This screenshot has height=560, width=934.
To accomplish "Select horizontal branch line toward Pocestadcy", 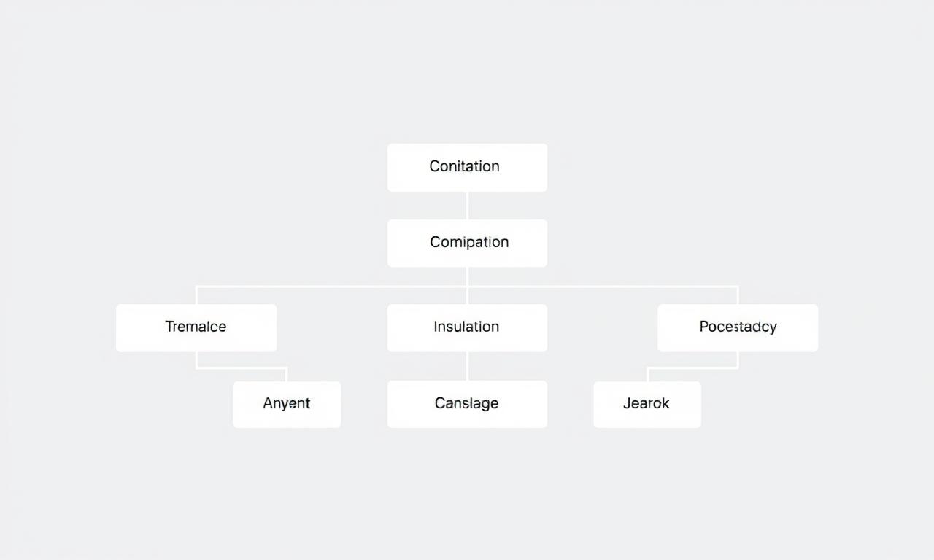I will point(606,287).
